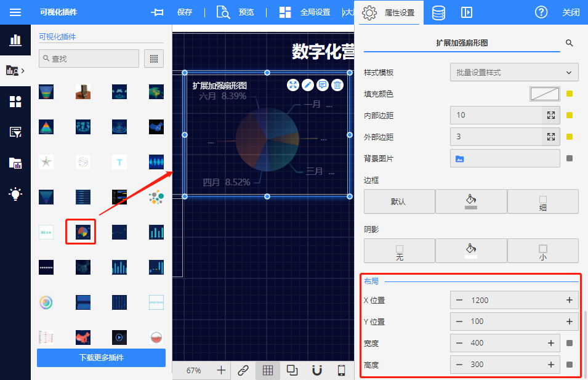
Task: Open the database data source tab
Action: point(438,12)
